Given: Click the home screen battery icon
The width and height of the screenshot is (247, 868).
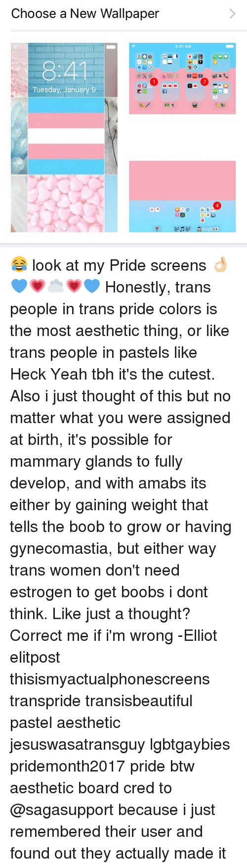Looking at the screenshot, I should pos(230,46).
